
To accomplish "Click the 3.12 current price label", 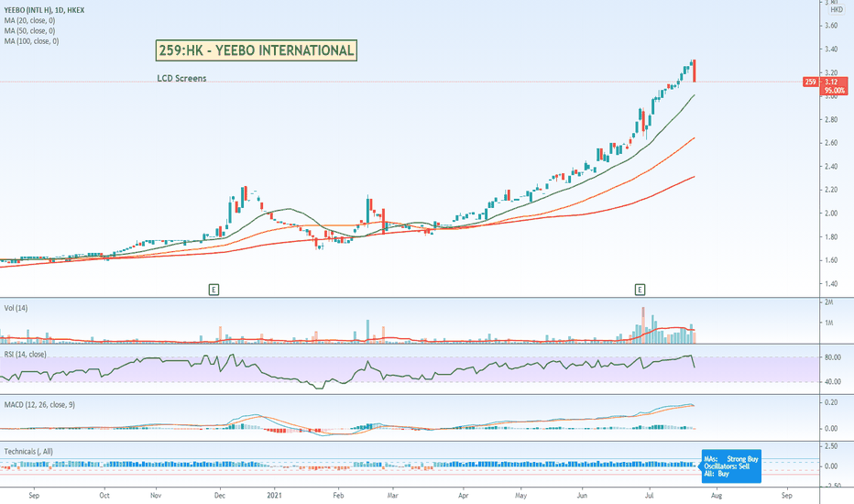I will (x=831, y=82).
